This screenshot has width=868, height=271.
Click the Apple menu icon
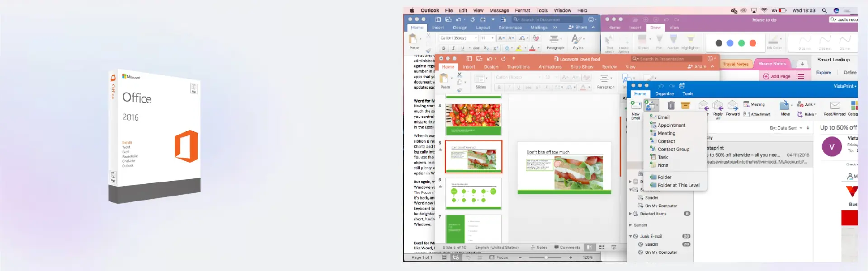point(412,10)
